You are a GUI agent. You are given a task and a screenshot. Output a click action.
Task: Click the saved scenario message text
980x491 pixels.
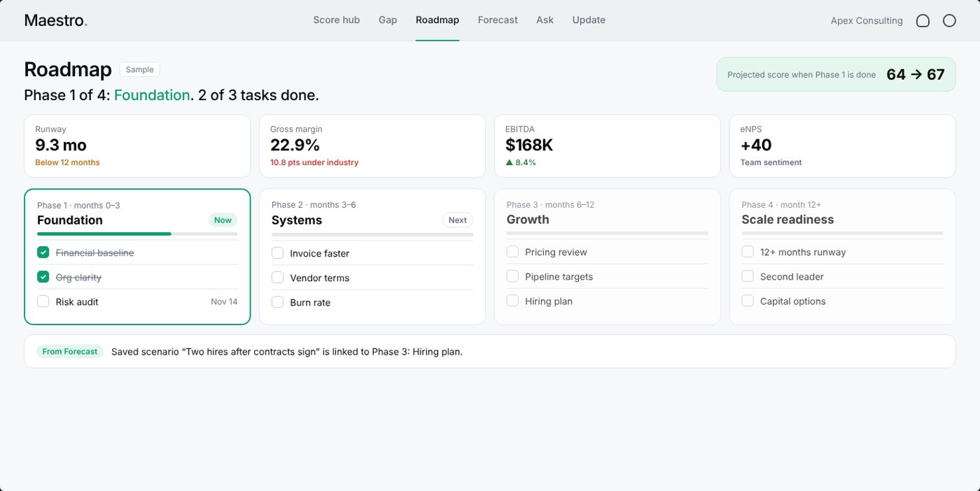click(x=287, y=352)
